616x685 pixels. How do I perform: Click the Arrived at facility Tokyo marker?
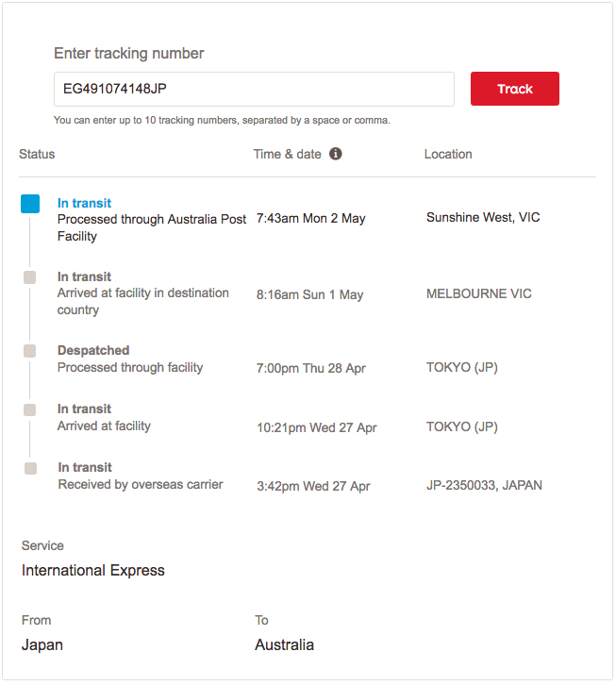pyautogui.click(x=30, y=409)
